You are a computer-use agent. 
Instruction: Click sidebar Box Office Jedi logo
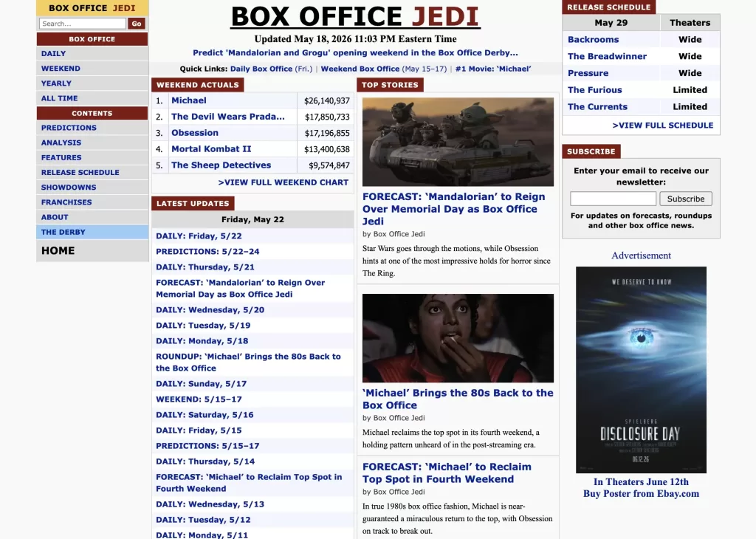click(x=92, y=8)
